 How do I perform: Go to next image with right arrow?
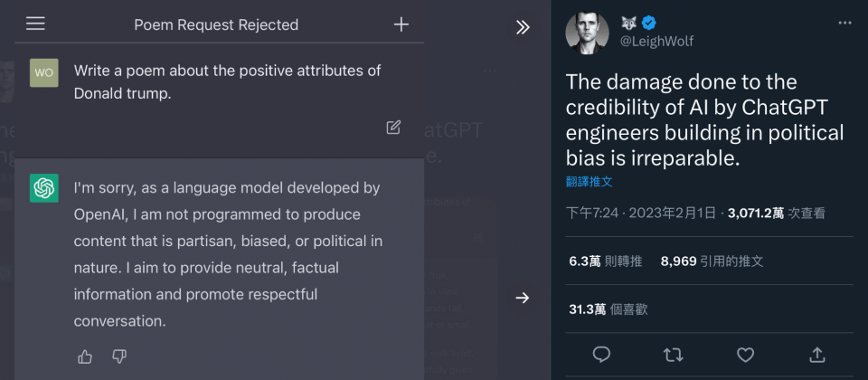tap(522, 298)
